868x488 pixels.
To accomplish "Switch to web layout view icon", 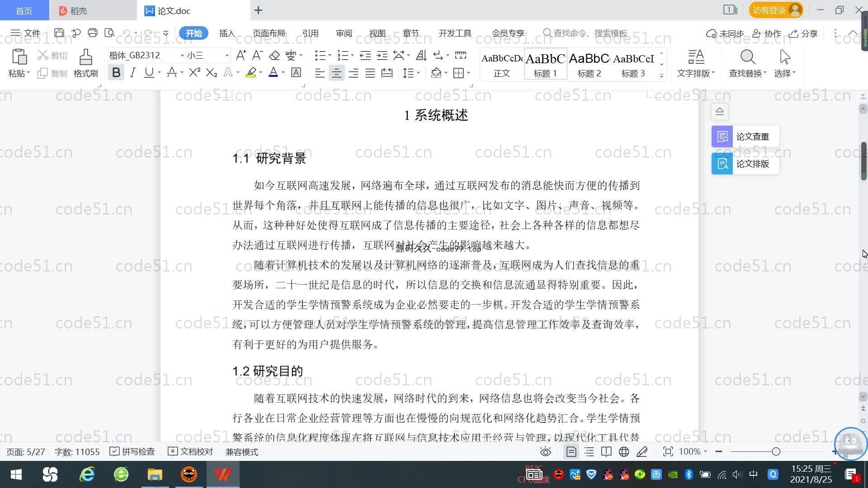I will pos(624,451).
